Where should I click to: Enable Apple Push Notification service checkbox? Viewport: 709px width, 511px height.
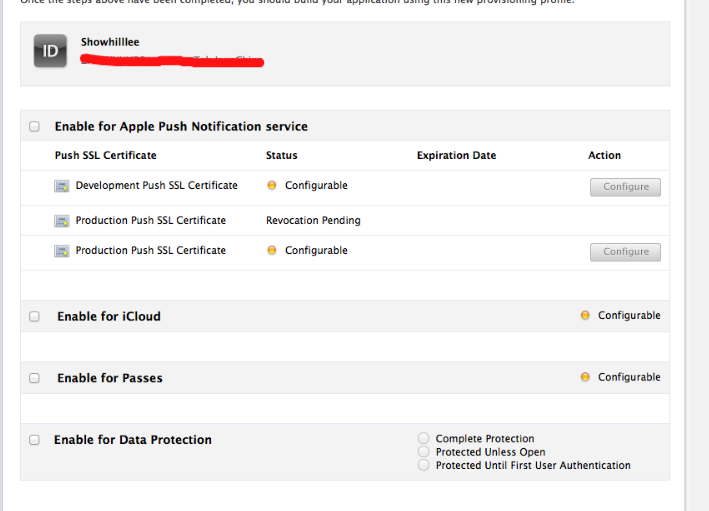(34, 126)
